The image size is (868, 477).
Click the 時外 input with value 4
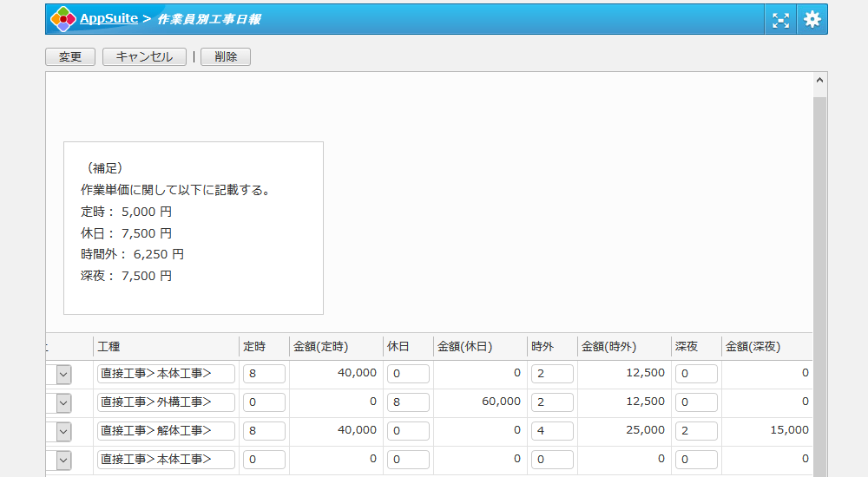click(552, 431)
